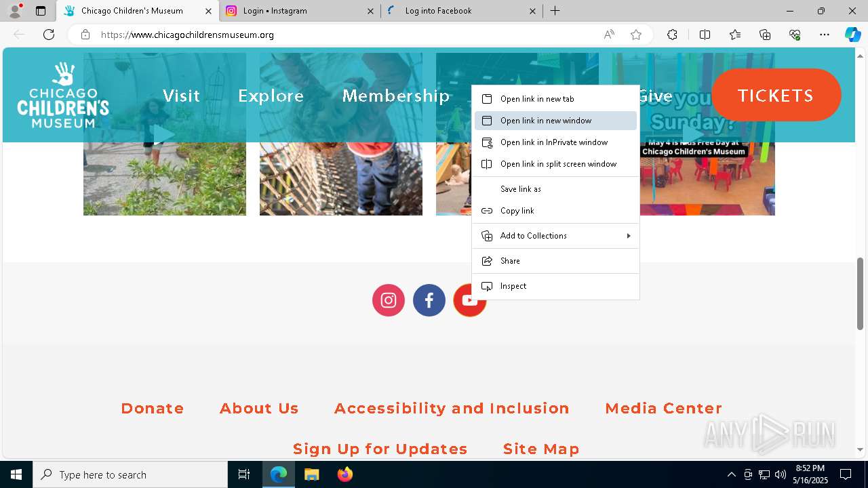868x488 pixels.
Task: Show hidden tray icons chevron
Action: [731, 474]
